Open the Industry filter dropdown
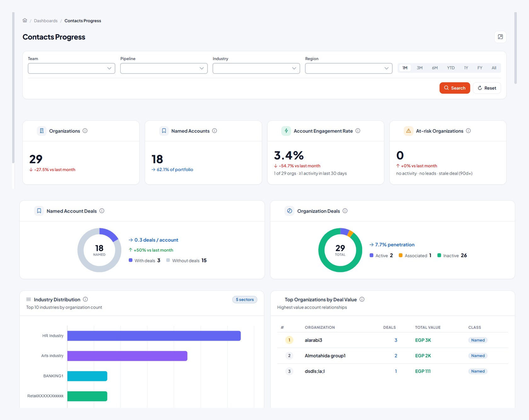529x420 pixels. click(x=256, y=68)
